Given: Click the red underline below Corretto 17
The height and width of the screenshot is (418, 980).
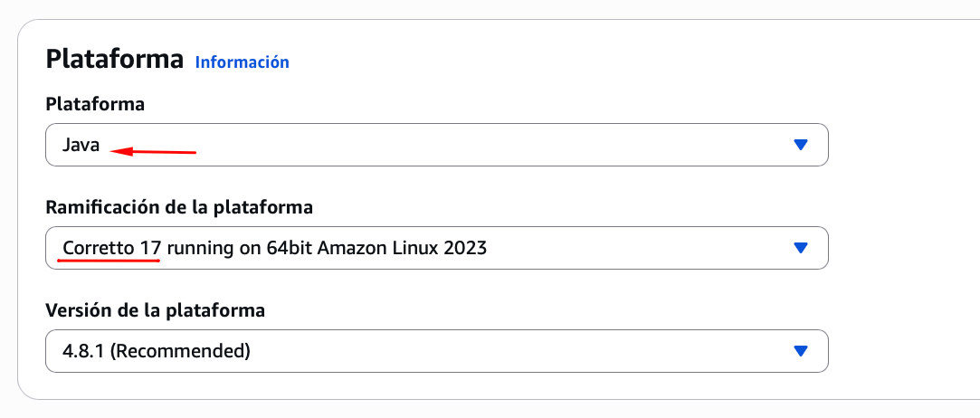Looking at the screenshot, I should click(109, 261).
